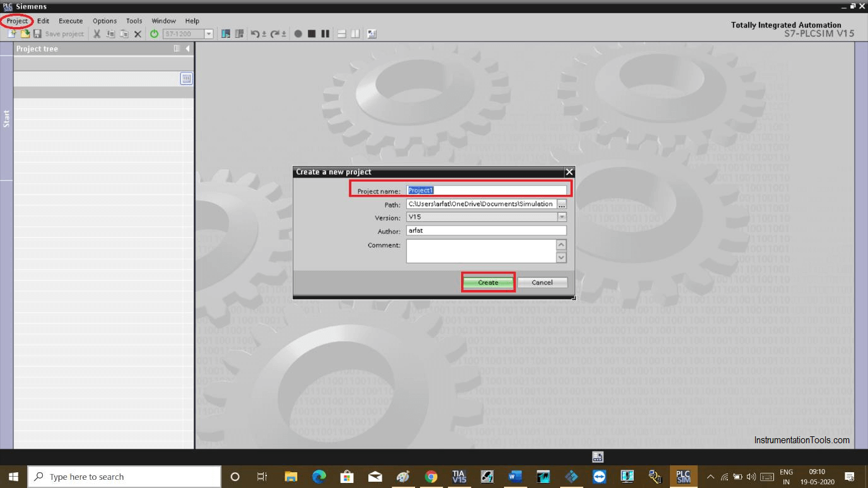Click the Pause button in toolbar
This screenshot has width=868, height=488.
point(325,34)
